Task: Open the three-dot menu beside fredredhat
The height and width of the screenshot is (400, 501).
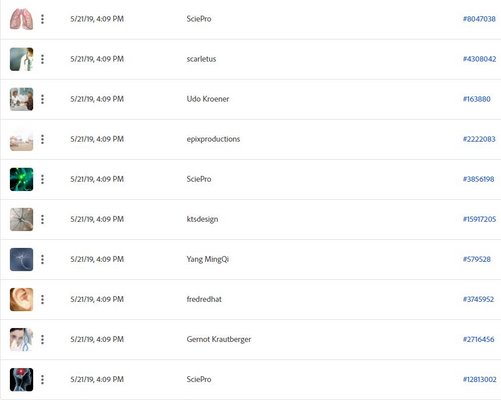Action: (x=42, y=299)
